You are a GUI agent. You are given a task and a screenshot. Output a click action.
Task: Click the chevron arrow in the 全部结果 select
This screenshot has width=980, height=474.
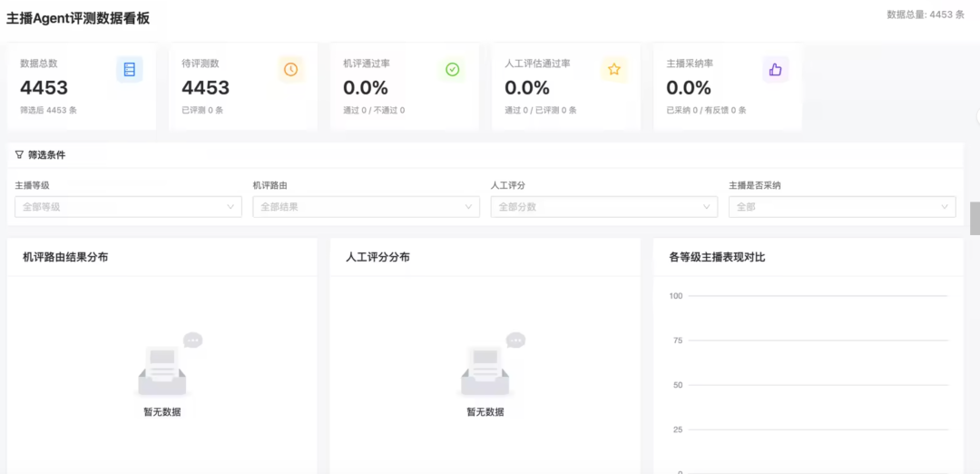pos(469,207)
